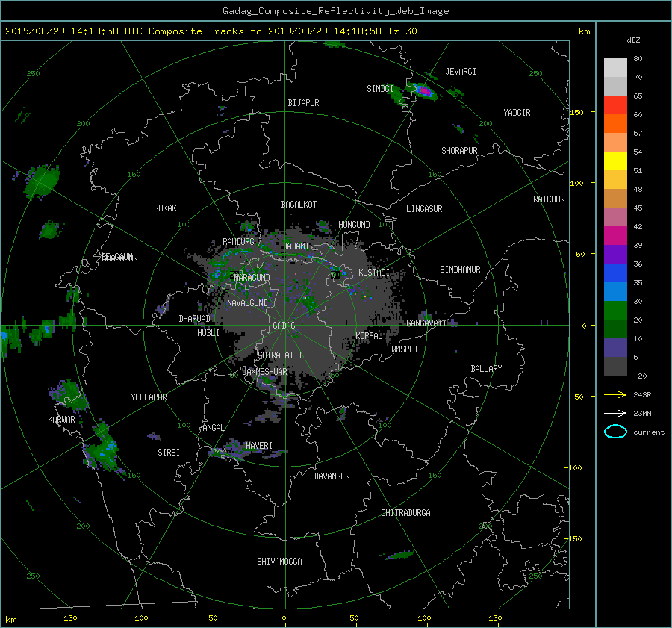Click the green echo patch southeast of CHITRADURGA
Viewport: 672px width, 628px height.
[x=399, y=556]
